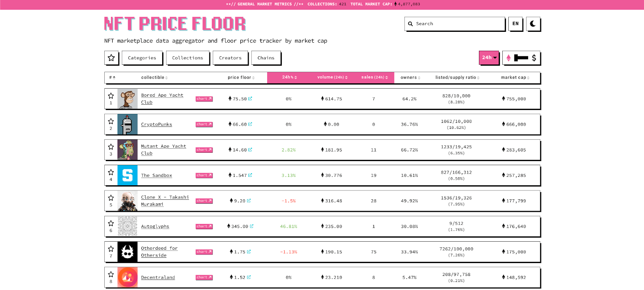The height and width of the screenshot is (290, 644).
Task: Open external link icon beside CryptoPunks price floor
Action: pos(250,124)
